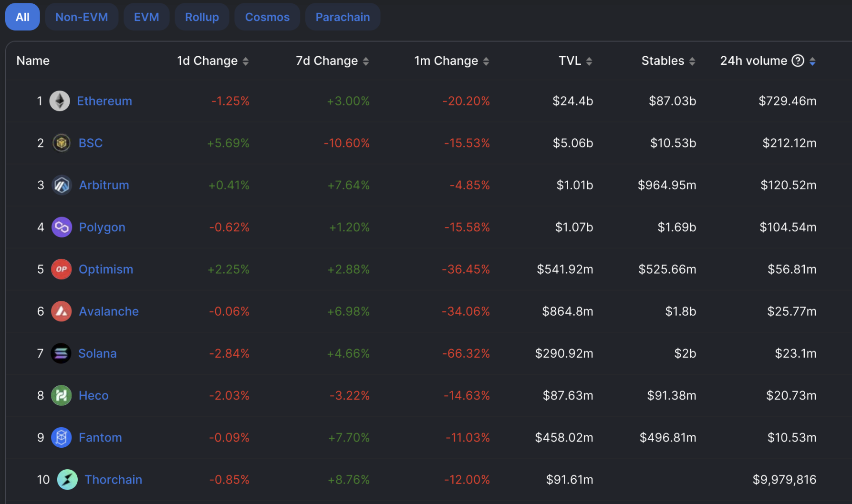Click the Avalanche logo icon
This screenshot has height=504, width=852.
pos(62,311)
